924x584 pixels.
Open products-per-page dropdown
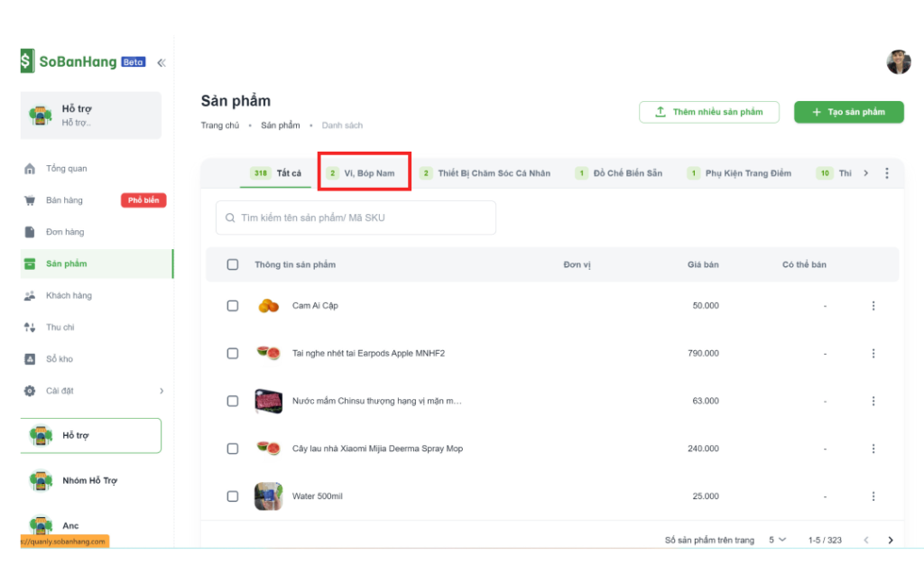[x=777, y=540]
